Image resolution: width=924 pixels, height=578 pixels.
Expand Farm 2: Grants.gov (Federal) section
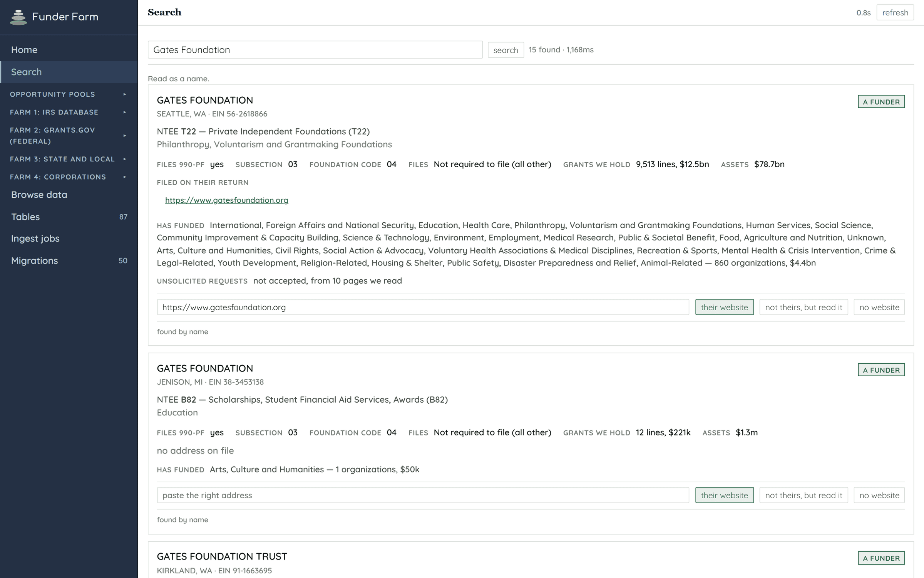[x=69, y=136]
